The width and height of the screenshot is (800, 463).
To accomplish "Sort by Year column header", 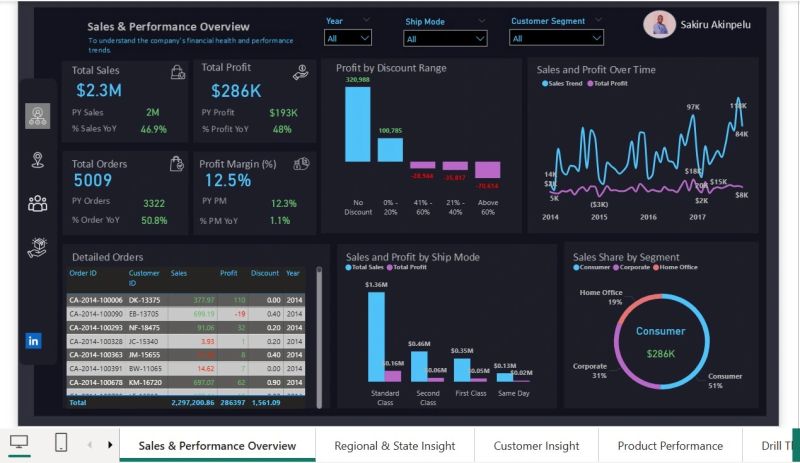I will (x=293, y=273).
